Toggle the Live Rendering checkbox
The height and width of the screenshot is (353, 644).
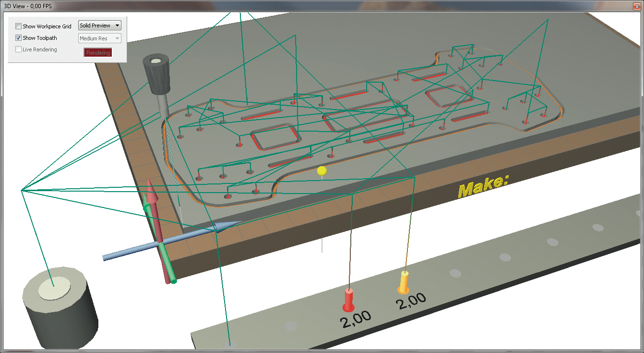tap(19, 49)
